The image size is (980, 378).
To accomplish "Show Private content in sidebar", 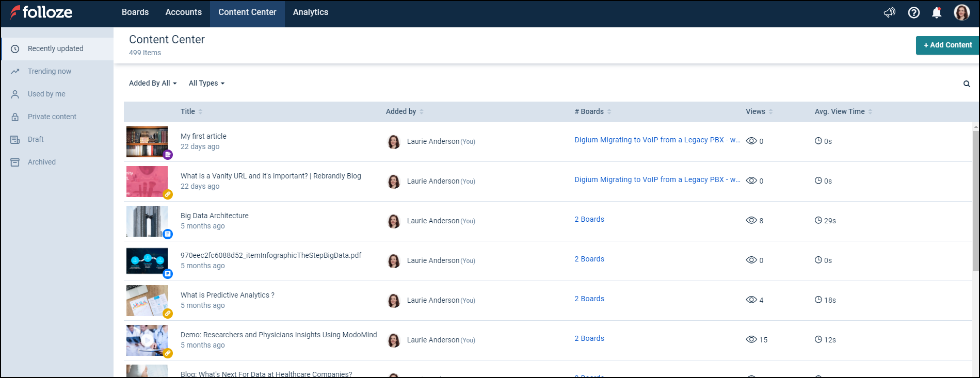I will 52,117.
